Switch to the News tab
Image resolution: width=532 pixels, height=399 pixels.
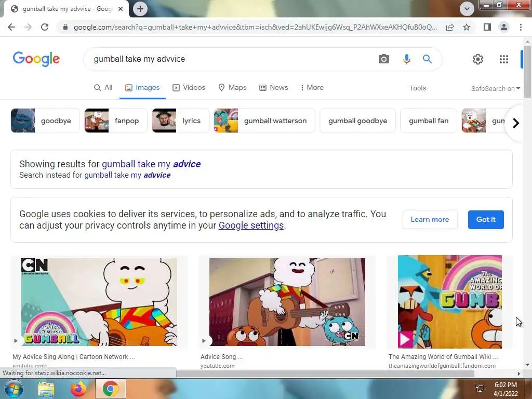[x=274, y=87]
